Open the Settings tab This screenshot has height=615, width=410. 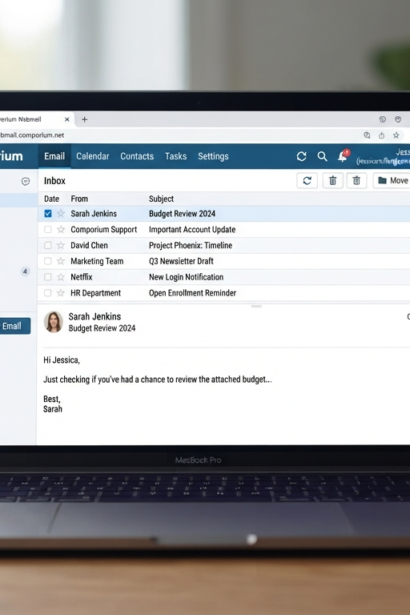213,156
